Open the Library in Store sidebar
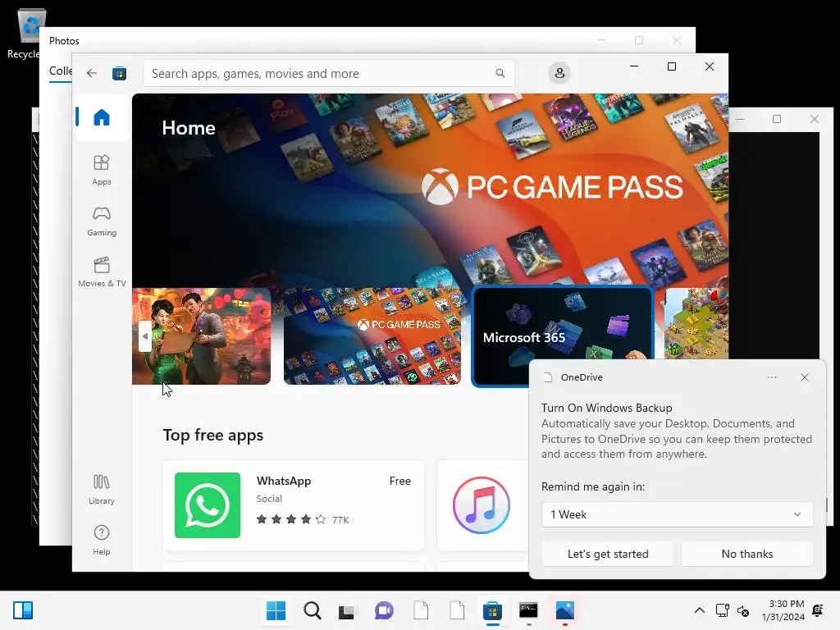 [x=101, y=490]
